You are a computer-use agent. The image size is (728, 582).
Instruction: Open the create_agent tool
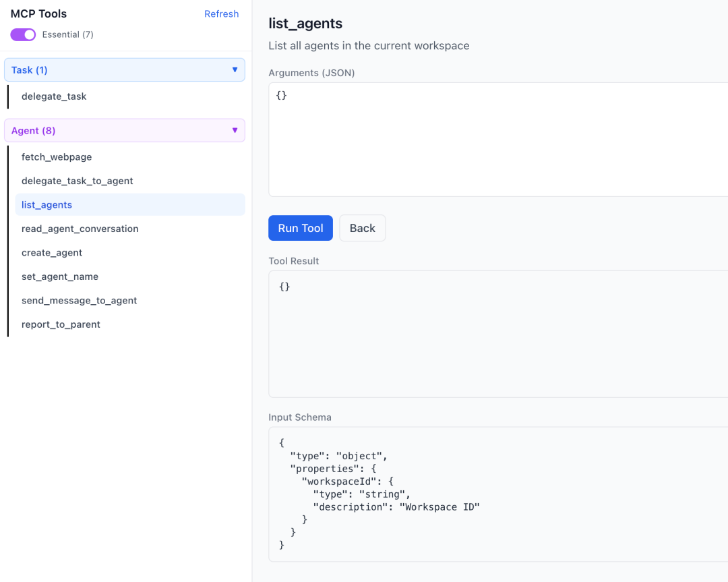[51, 253]
